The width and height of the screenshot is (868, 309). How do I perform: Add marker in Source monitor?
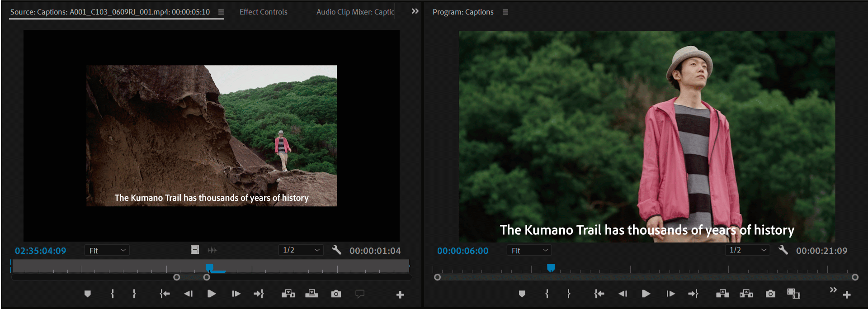coord(88,294)
